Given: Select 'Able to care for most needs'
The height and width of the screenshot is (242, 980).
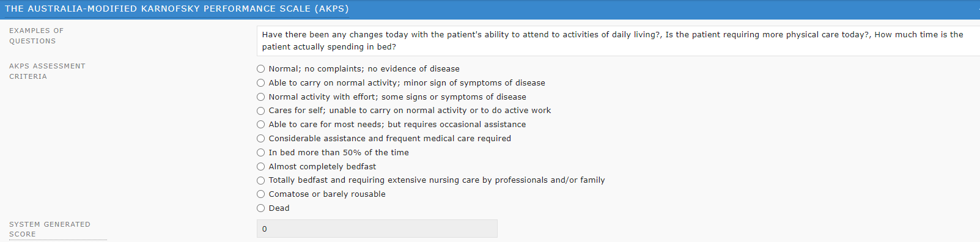Looking at the screenshot, I should pyautogui.click(x=261, y=125).
